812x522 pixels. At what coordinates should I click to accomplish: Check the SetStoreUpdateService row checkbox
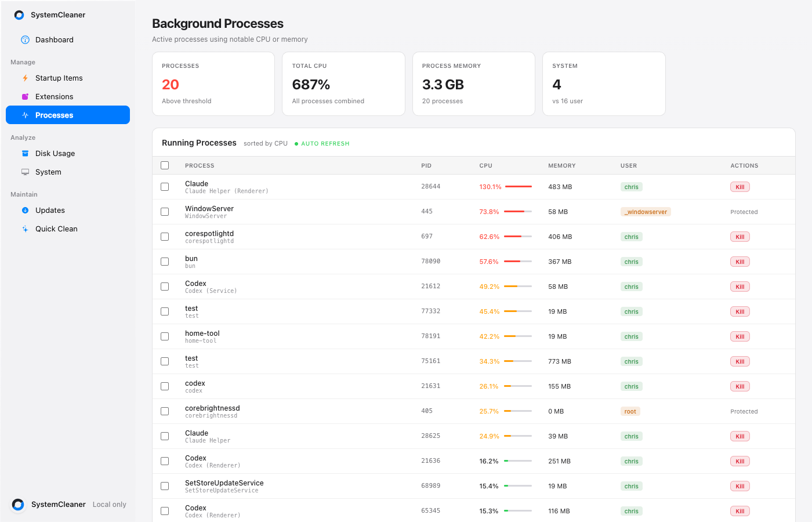click(165, 486)
